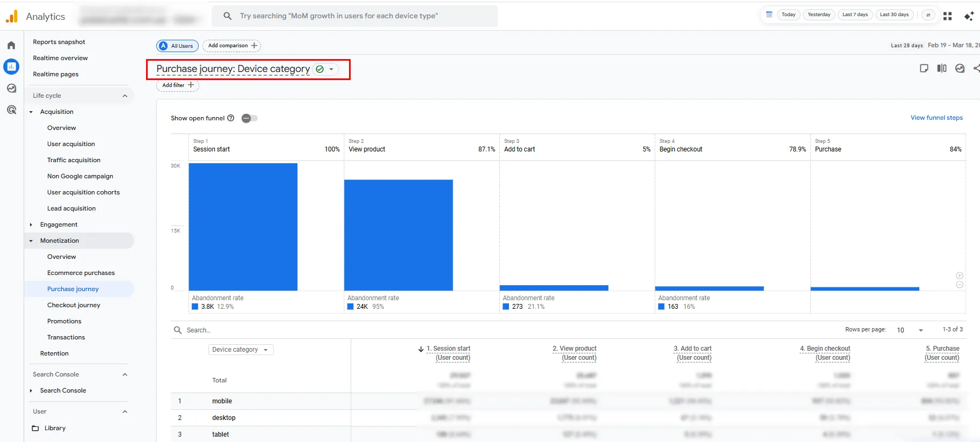This screenshot has width=980, height=442.
Task: Collapse the Life cycle section
Action: click(125, 96)
